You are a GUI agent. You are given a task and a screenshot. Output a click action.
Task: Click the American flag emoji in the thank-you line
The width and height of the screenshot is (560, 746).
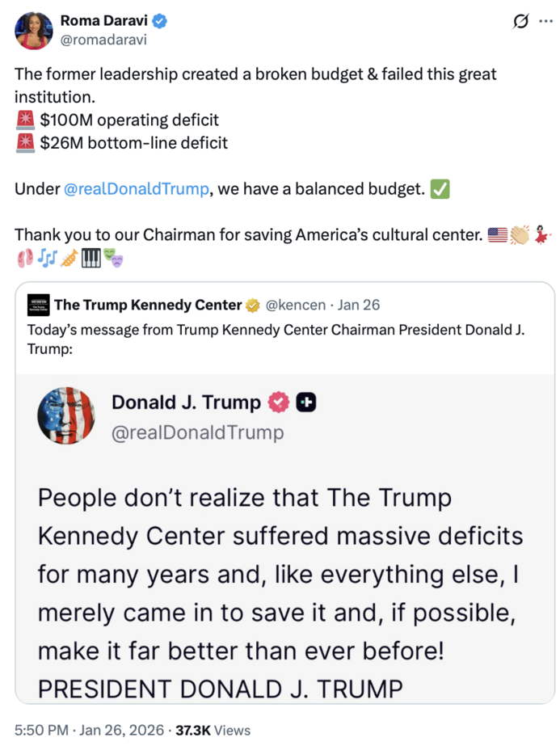click(498, 234)
